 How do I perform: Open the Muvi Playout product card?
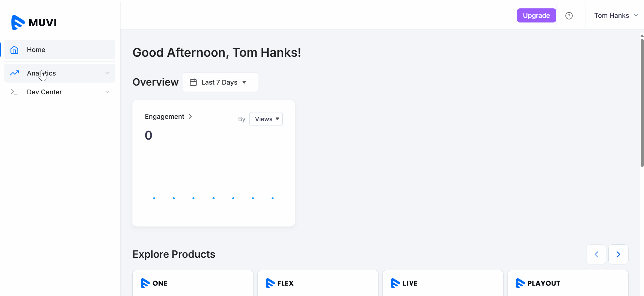pyautogui.click(x=567, y=283)
